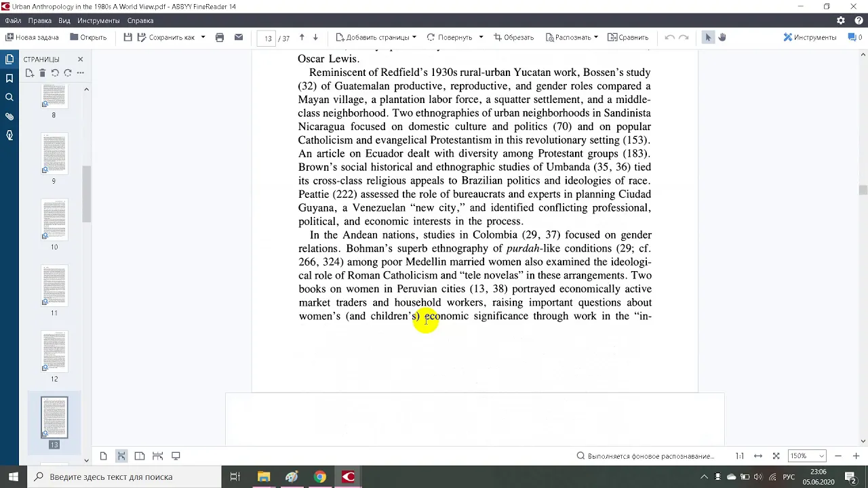The height and width of the screenshot is (488, 868).
Task: Open the Вид menu
Action: pyautogui.click(x=64, y=21)
